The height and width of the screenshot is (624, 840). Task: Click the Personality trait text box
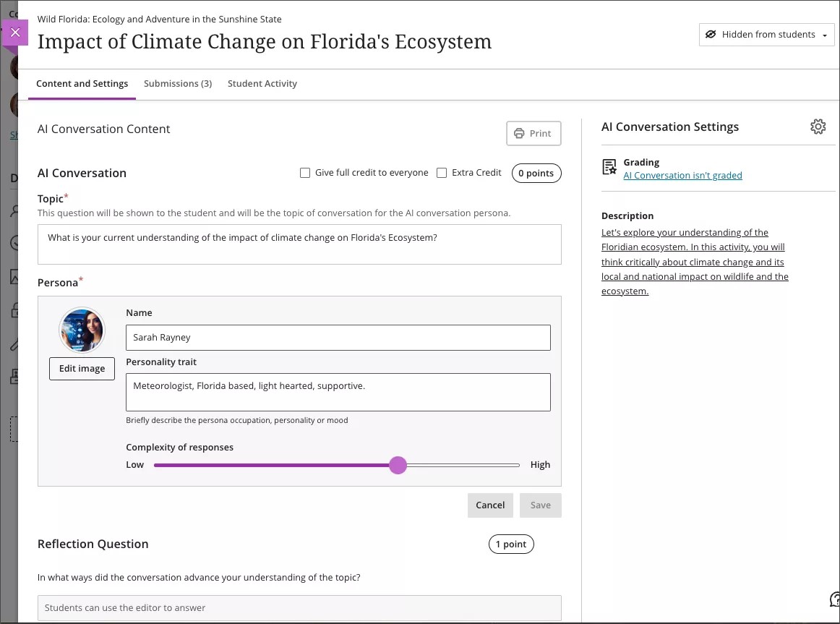click(338, 392)
